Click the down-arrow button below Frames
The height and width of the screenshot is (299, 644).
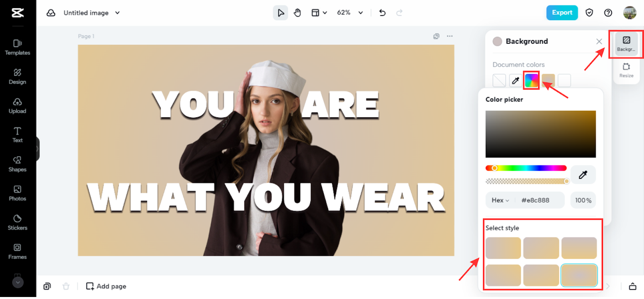(x=18, y=282)
